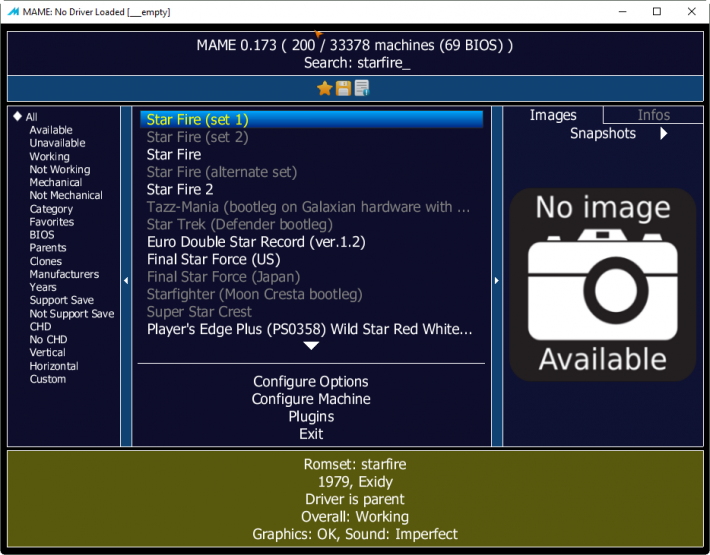Choose the Support Save filter
This screenshot has height=555, width=710.
62,301
